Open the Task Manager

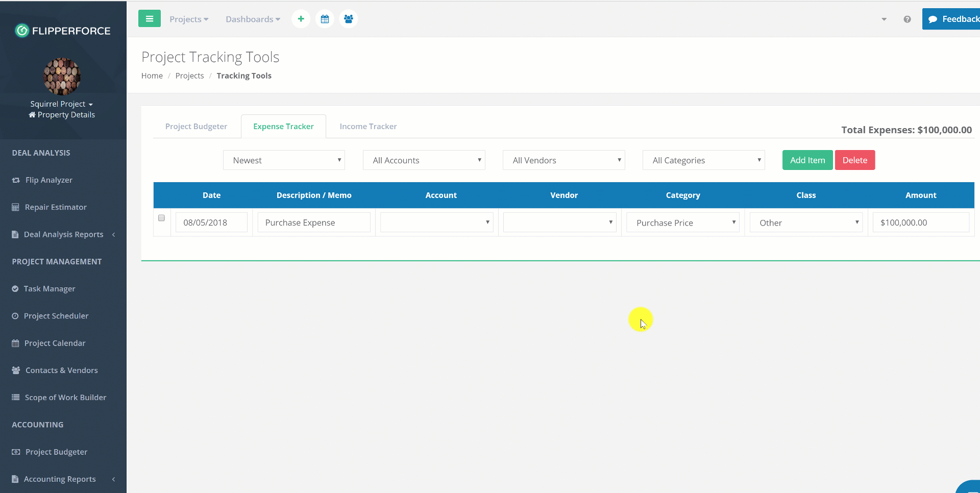tap(49, 288)
